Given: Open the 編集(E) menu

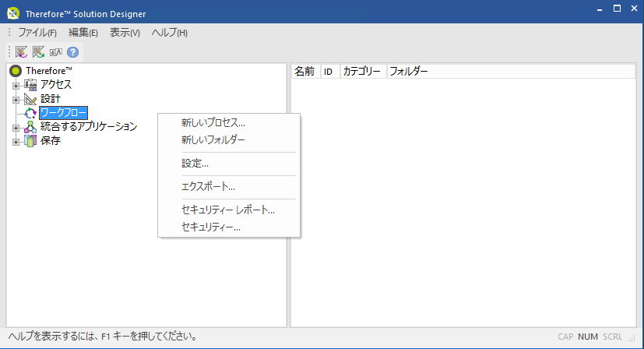Looking at the screenshot, I should 83,33.
